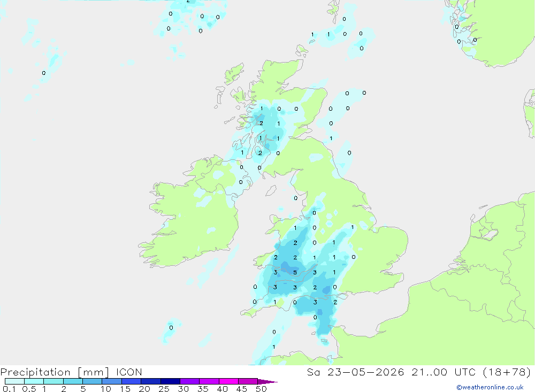Viewport: 535px width, 392px height.
Task: Select the 30–35 mm violet legend segment
Action: coord(190,381)
